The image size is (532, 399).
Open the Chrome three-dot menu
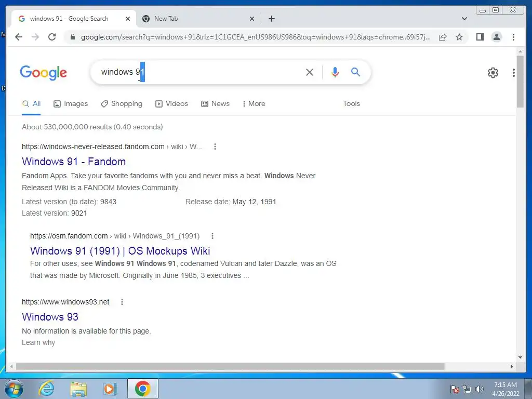click(513, 37)
